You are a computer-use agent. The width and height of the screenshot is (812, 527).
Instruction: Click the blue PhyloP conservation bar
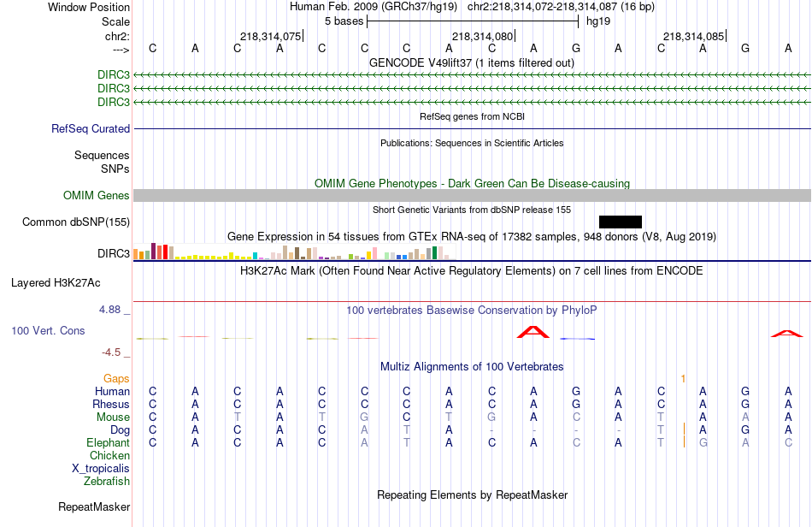coord(578,339)
